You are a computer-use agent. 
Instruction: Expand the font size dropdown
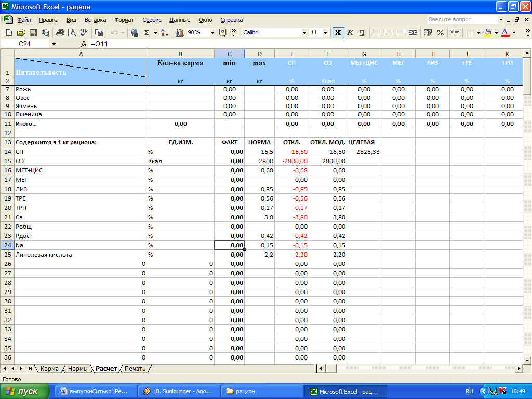pos(325,32)
